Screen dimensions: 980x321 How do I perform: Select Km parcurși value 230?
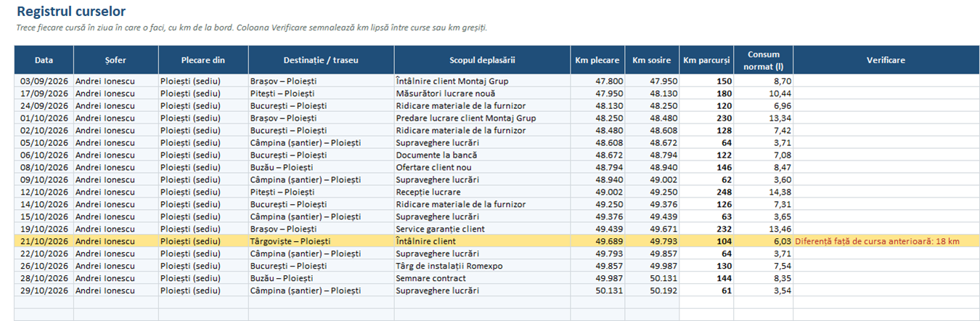click(706, 118)
